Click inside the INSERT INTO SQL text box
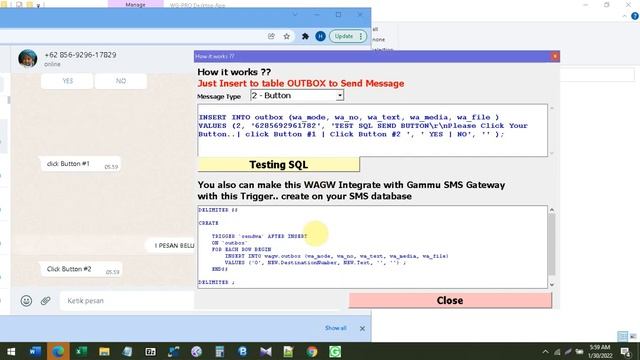The height and width of the screenshot is (360, 640). [372, 130]
